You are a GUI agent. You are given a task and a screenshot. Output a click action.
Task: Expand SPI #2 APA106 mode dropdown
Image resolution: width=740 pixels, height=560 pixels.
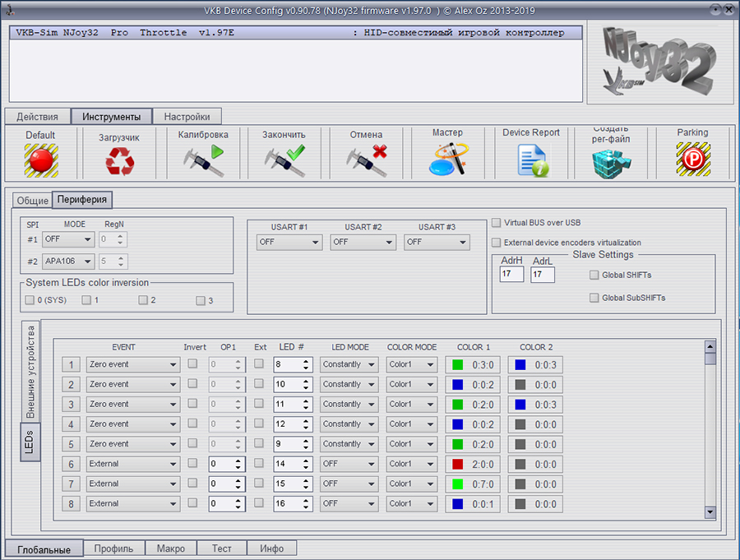point(68,262)
